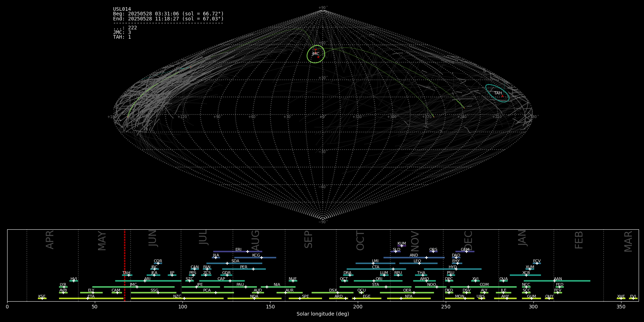Click the 'Solar longitude (deg)' axis label
644x322 pixels.
point(323,314)
